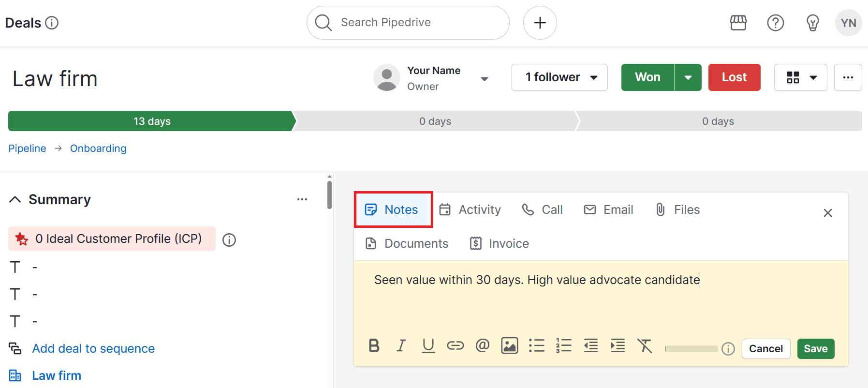Click the Deals info icon
This screenshot has height=388, width=868.
[x=52, y=23]
